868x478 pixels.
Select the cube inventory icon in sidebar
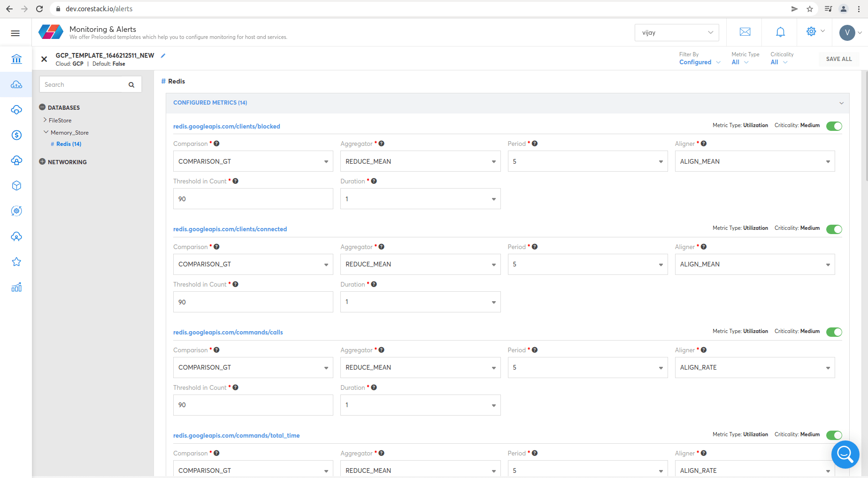(16, 185)
